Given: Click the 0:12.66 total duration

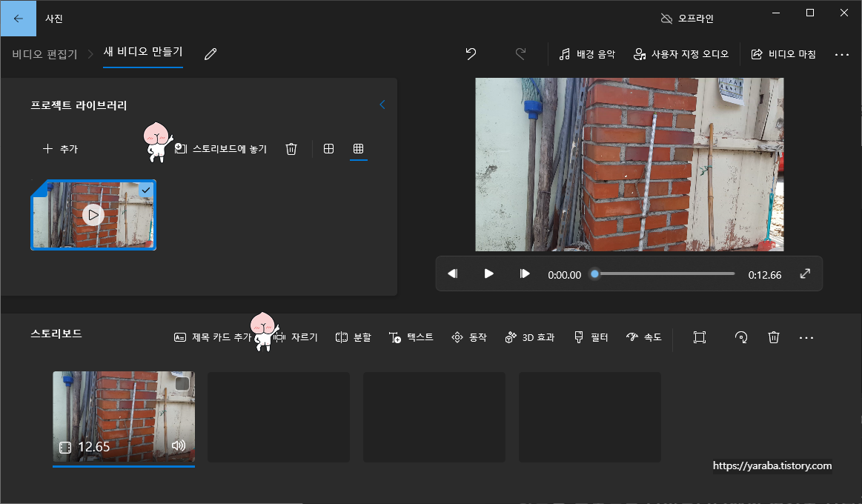Looking at the screenshot, I should pyautogui.click(x=765, y=275).
